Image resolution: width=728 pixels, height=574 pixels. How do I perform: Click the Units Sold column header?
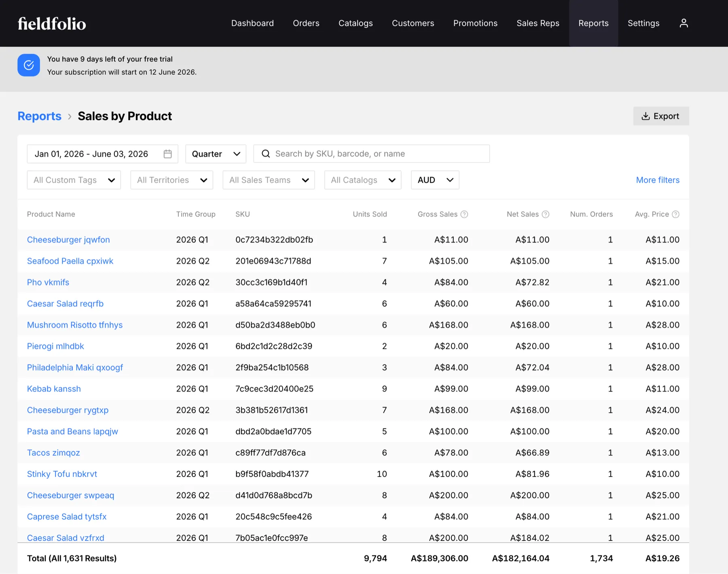[370, 214]
